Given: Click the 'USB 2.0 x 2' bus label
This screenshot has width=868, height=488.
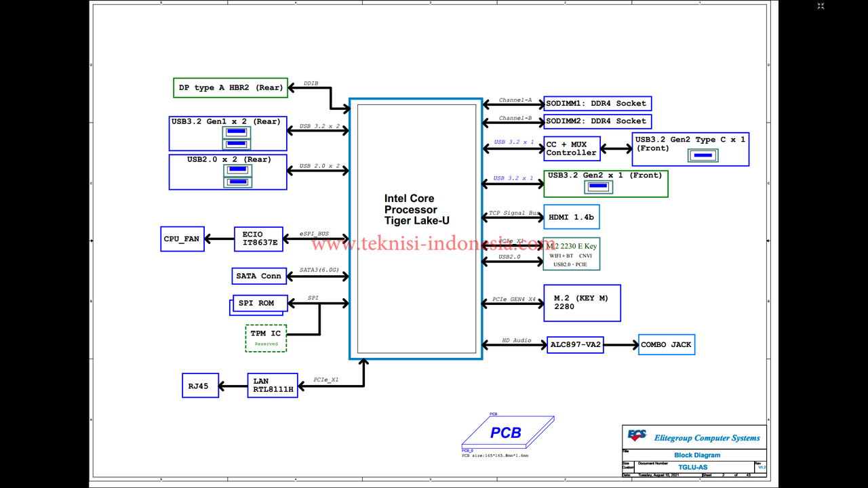Looking at the screenshot, I should coord(319,165).
